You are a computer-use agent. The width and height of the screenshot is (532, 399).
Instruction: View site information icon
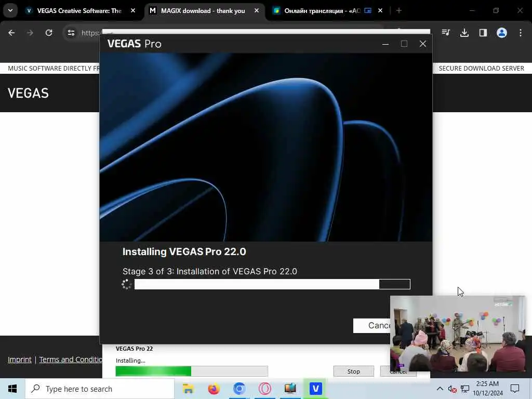point(71,33)
